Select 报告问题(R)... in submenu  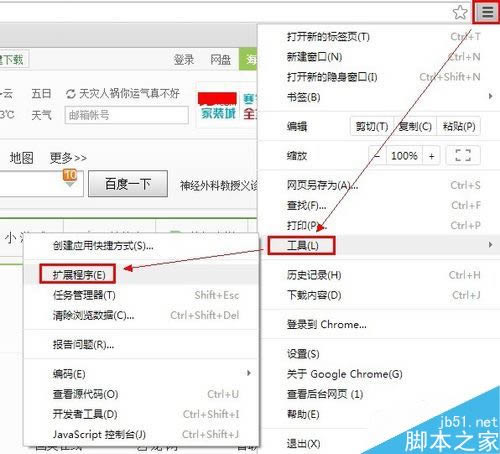(142, 344)
